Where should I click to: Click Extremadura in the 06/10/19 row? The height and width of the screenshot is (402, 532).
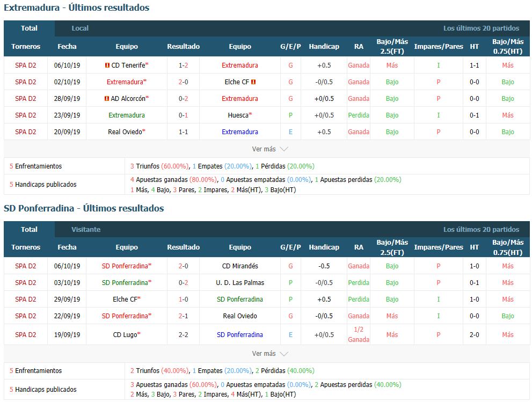(x=240, y=65)
